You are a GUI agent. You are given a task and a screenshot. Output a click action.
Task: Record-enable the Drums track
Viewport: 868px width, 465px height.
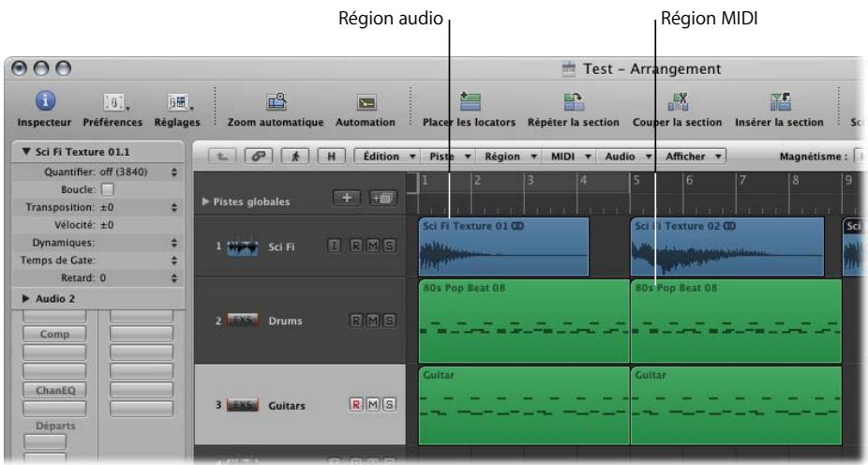click(356, 320)
